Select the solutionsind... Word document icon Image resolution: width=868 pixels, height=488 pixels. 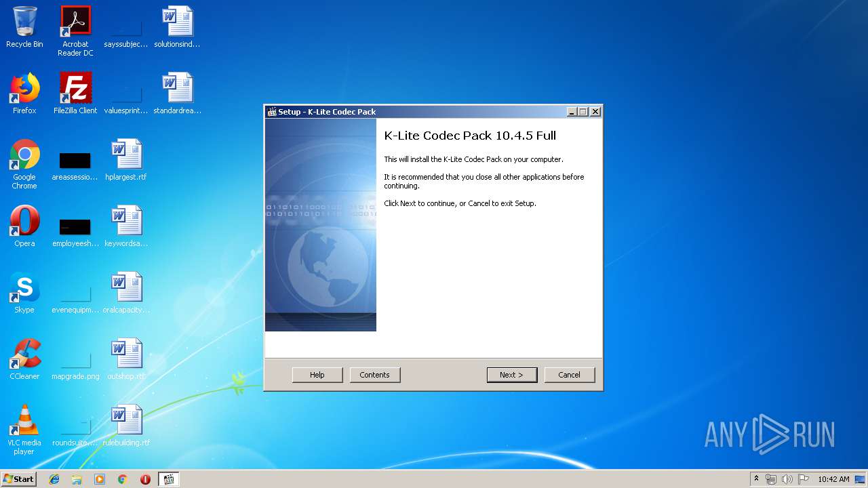coord(177,27)
